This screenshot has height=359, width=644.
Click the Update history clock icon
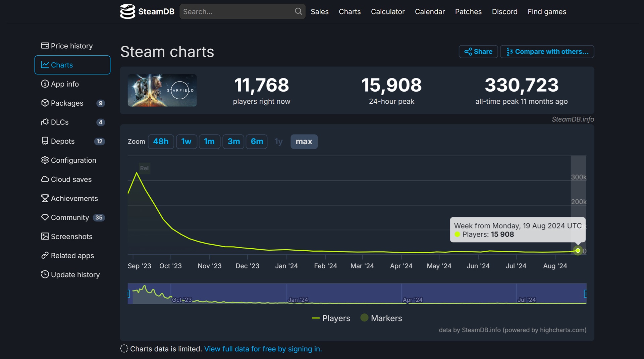45,274
